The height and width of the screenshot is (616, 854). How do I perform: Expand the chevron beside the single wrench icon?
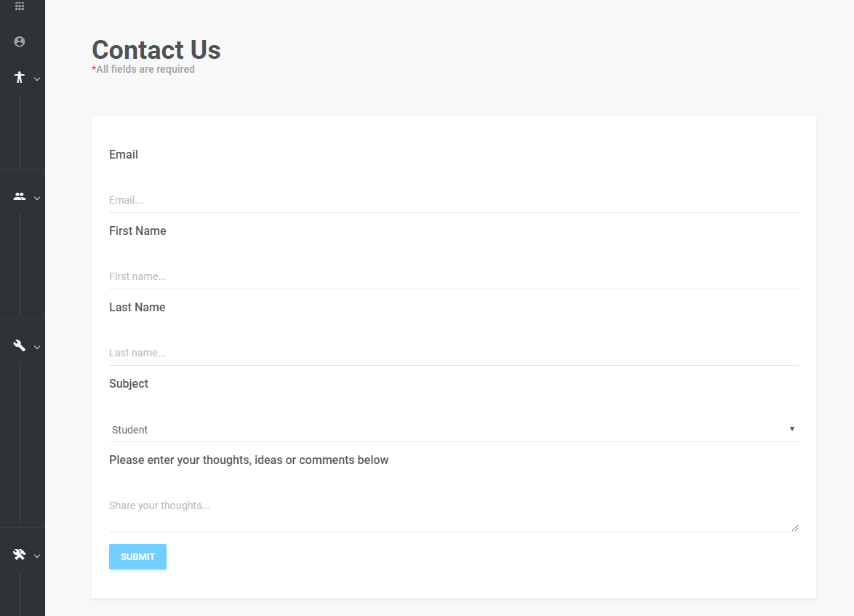37,348
